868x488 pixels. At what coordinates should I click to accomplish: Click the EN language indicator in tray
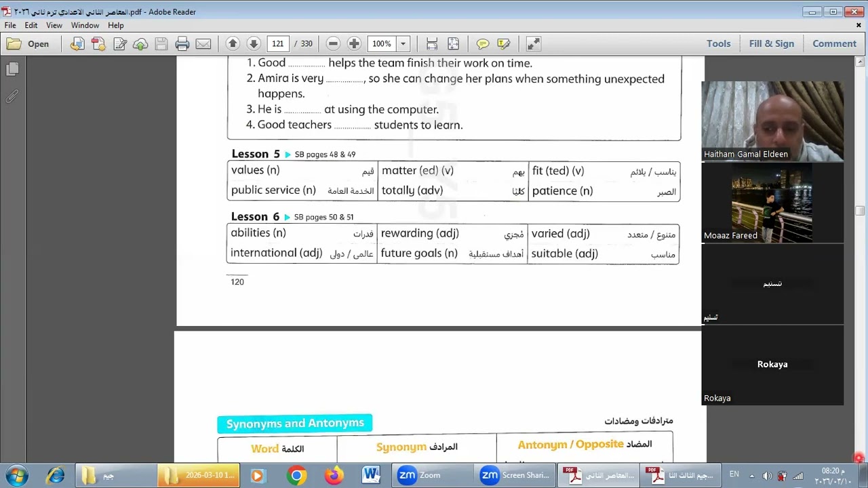(x=734, y=474)
